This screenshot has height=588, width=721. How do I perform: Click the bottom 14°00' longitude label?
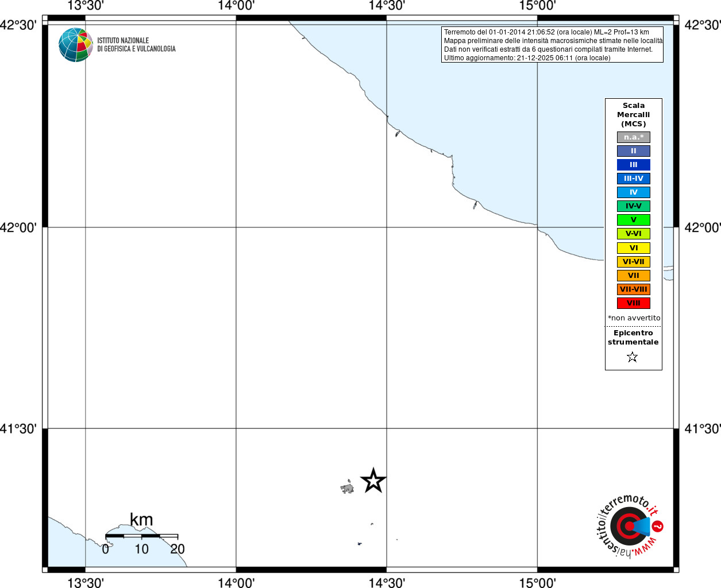pyautogui.click(x=236, y=582)
